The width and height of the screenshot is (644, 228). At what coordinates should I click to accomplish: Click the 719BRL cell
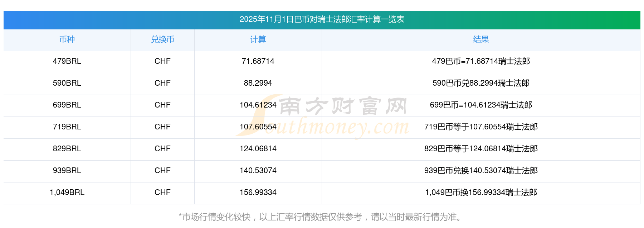tap(67, 127)
